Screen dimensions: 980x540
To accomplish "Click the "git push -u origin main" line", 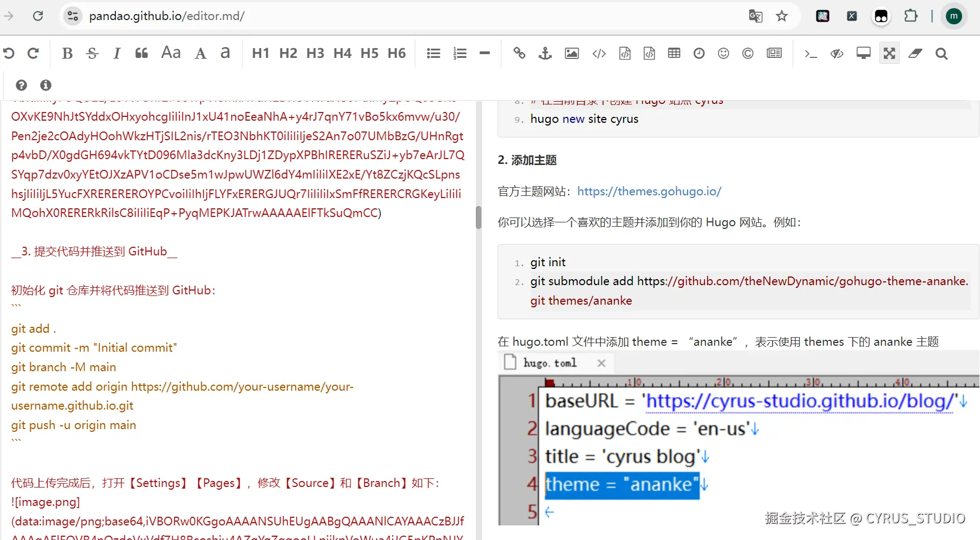I will (74, 425).
